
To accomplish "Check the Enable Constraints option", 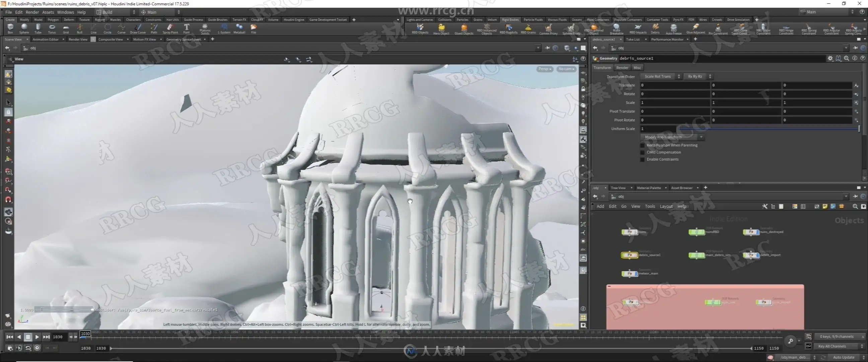I will click(x=643, y=160).
